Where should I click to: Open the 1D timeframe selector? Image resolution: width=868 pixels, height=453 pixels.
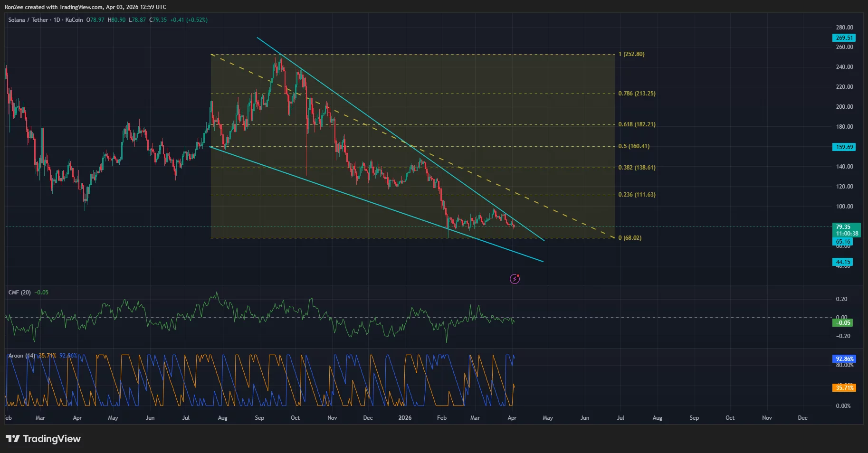(x=57, y=20)
